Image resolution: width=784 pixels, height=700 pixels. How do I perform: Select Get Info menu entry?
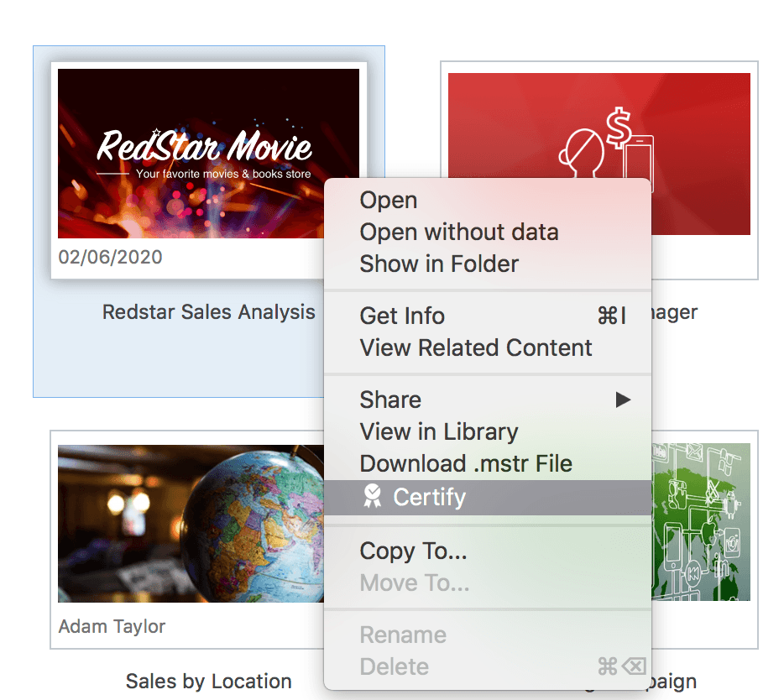tap(402, 316)
